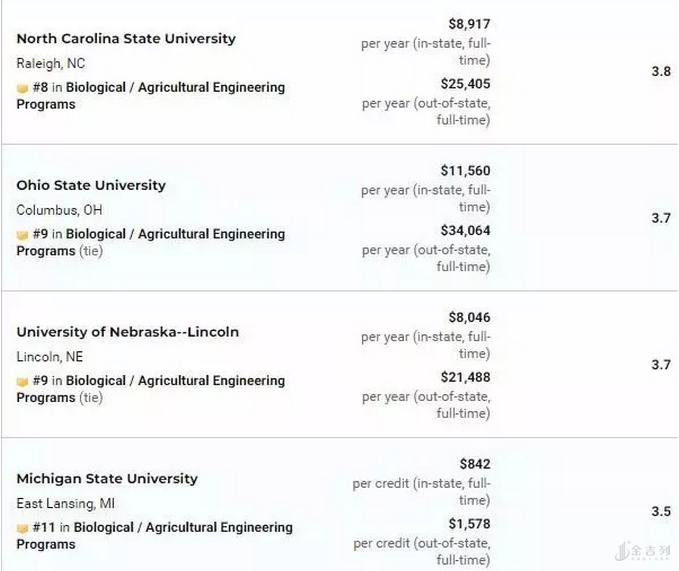Image resolution: width=679 pixels, height=571 pixels.
Task: Click the ranking badge icon under Lincoln, NE
Action: click(22, 382)
